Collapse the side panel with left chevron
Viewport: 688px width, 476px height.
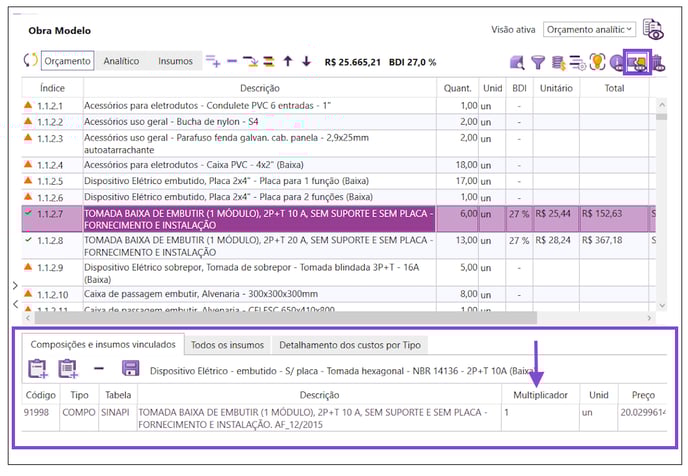[15, 304]
